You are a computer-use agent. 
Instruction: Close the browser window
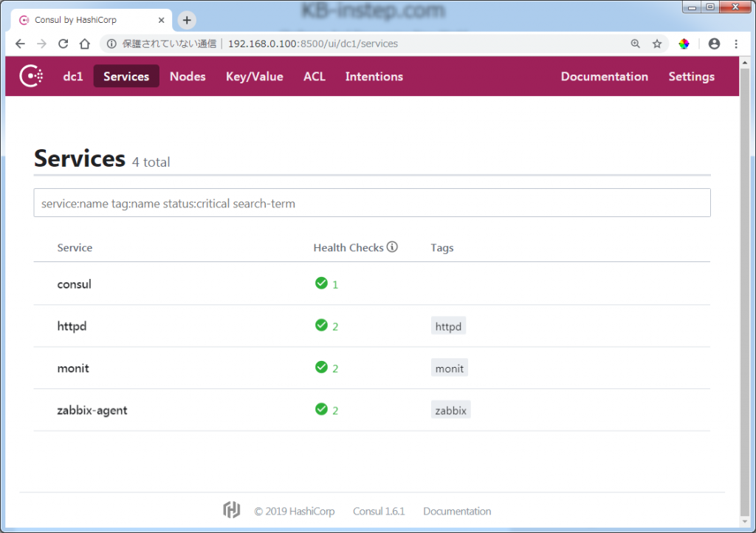[x=735, y=7]
